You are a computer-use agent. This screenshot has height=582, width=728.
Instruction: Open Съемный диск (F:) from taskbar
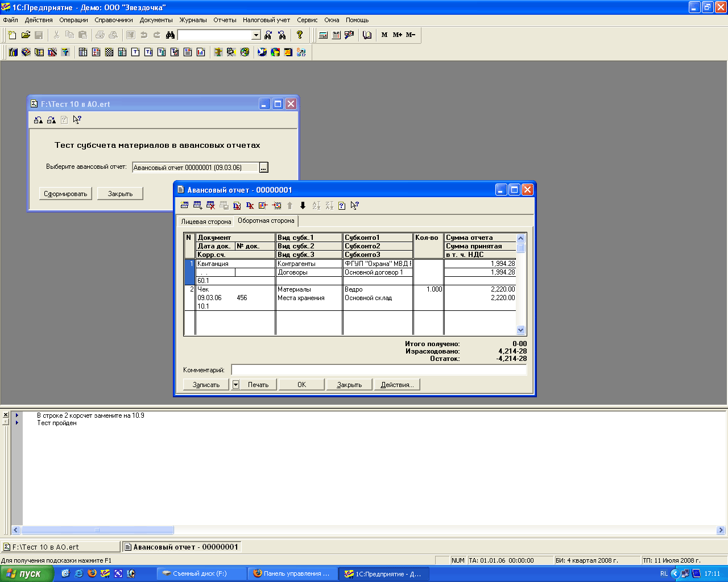coord(202,573)
